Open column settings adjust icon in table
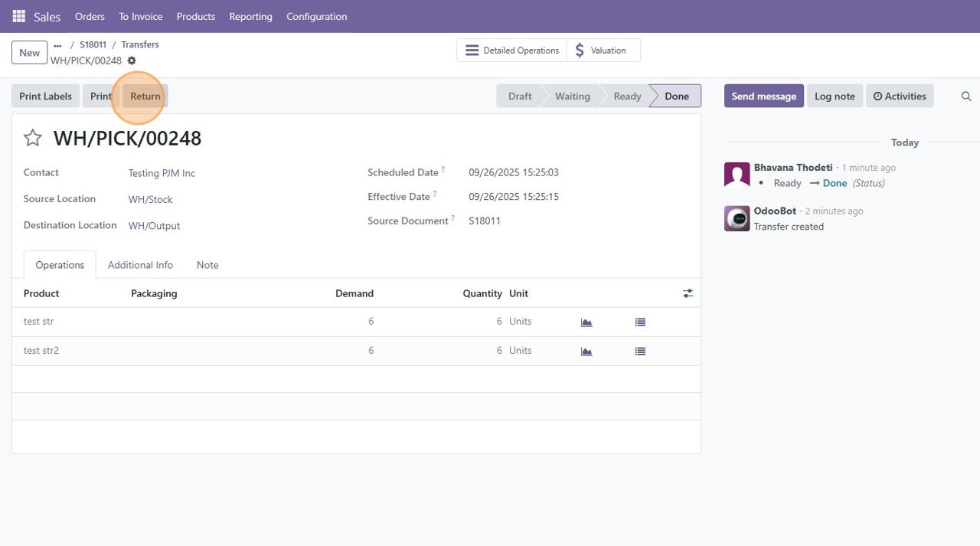This screenshot has width=980, height=546. point(688,293)
